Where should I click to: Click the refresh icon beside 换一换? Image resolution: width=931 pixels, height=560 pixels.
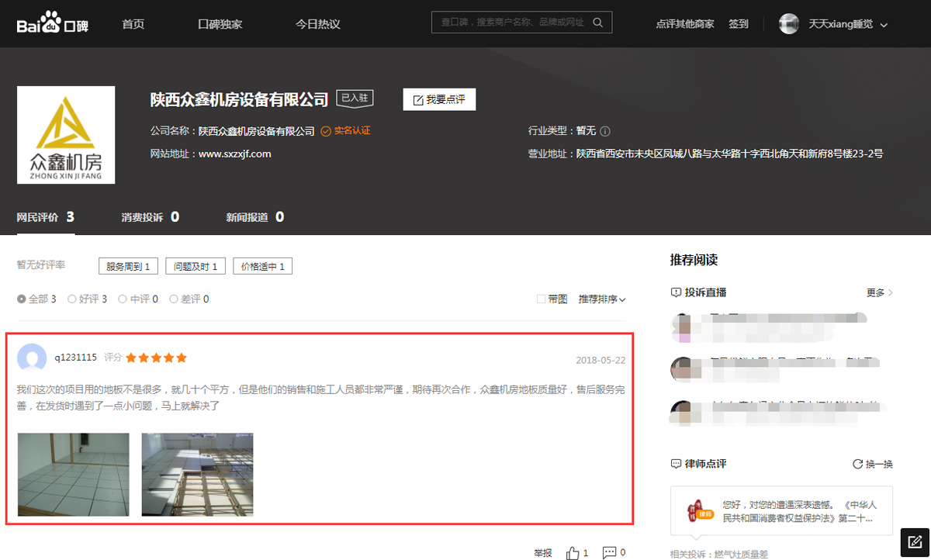[x=857, y=464]
